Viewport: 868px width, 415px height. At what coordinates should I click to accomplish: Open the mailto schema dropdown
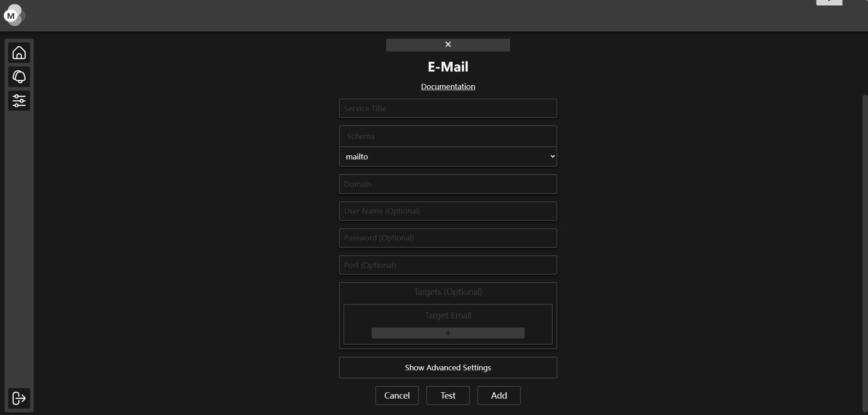pos(448,157)
